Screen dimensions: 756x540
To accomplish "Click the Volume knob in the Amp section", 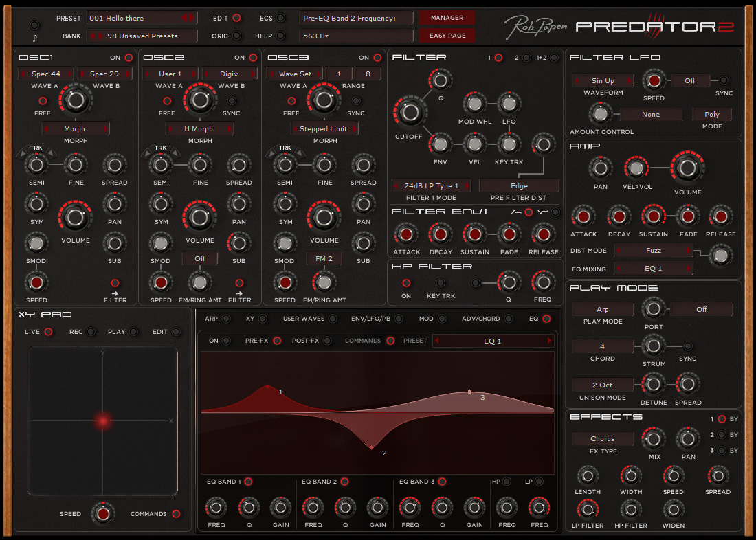I will 687,166.
